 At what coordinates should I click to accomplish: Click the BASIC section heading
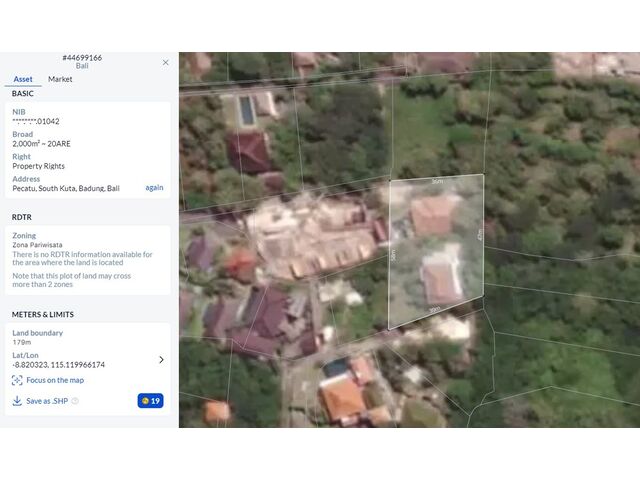[22, 93]
